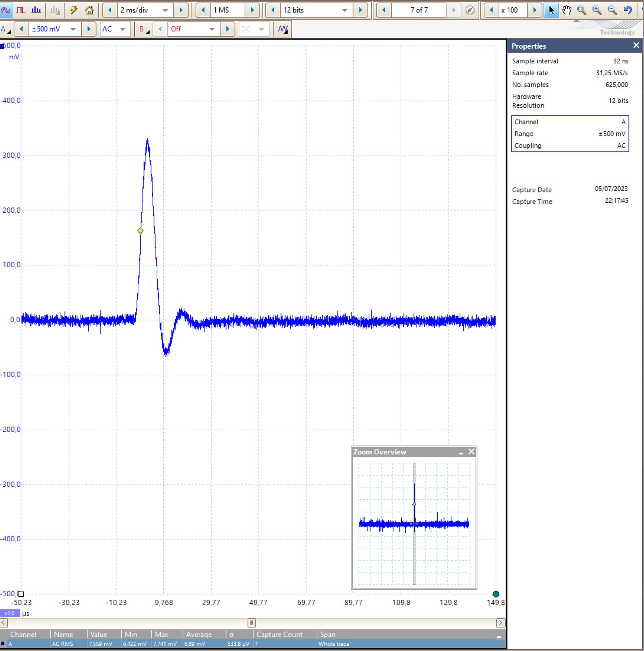Increase Channel B range from Off

pos(227,29)
